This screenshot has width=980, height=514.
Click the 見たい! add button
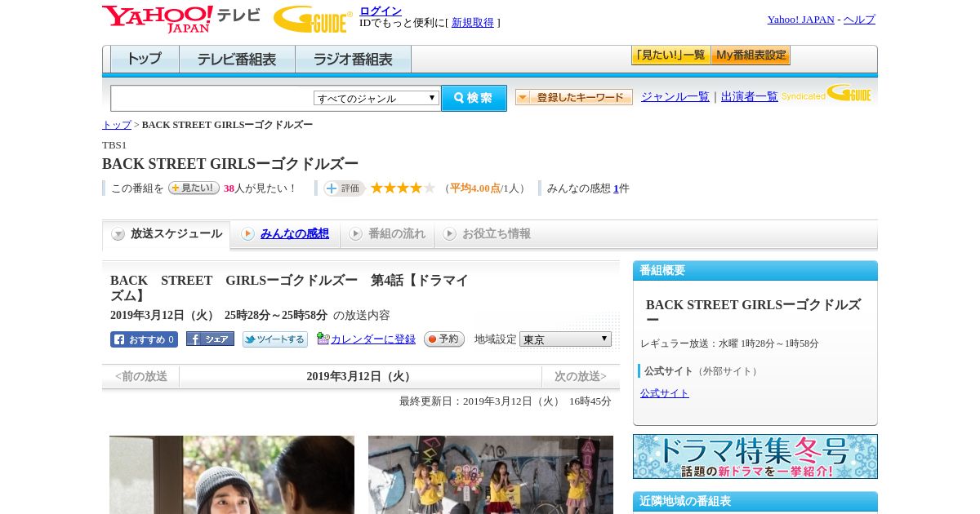[x=194, y=188]
